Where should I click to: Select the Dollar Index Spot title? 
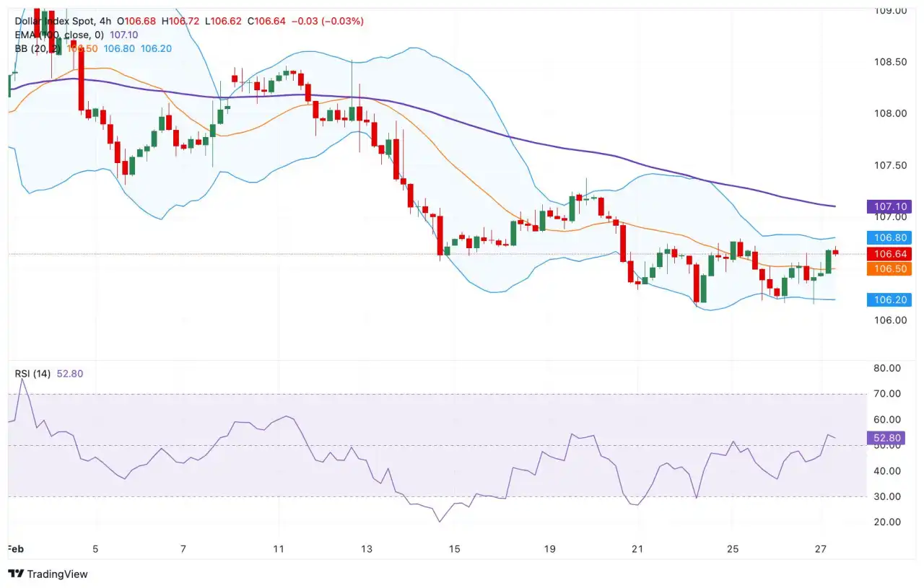[58, 21]
